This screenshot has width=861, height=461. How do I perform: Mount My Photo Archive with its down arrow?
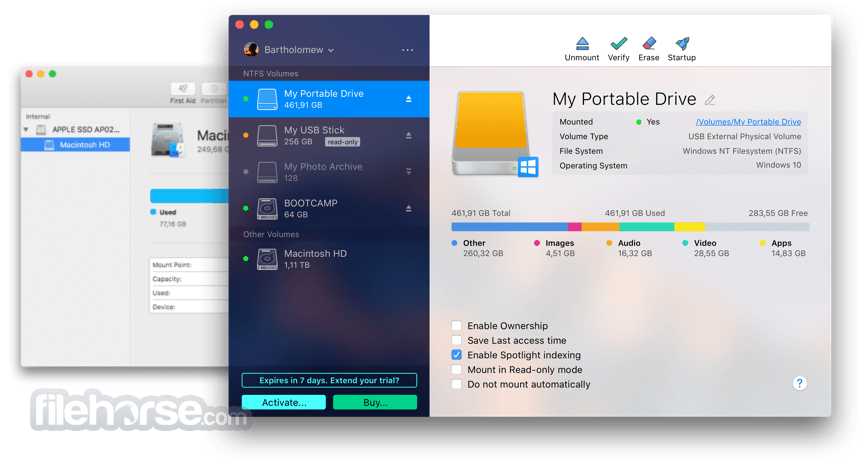pos(409,172)
